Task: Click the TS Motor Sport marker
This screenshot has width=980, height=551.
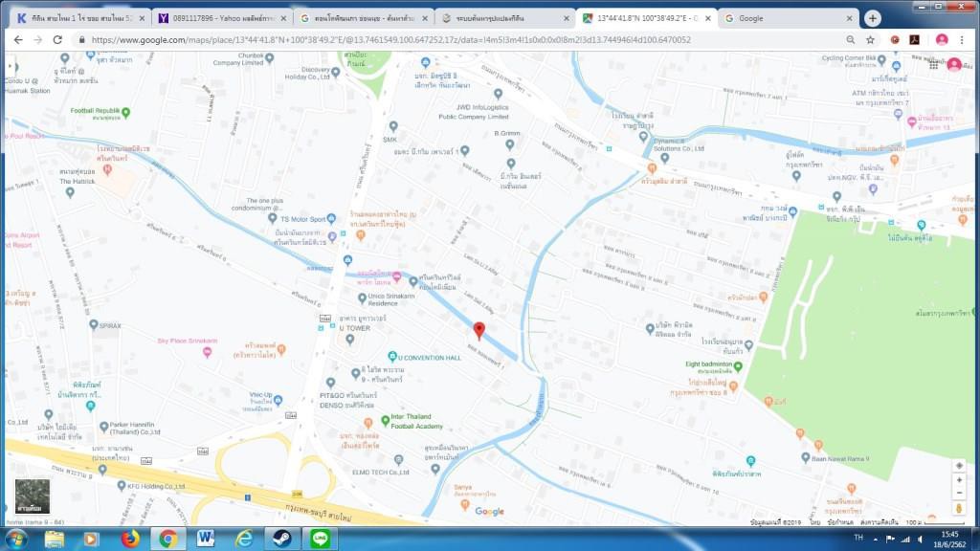Action: [331, 219]
